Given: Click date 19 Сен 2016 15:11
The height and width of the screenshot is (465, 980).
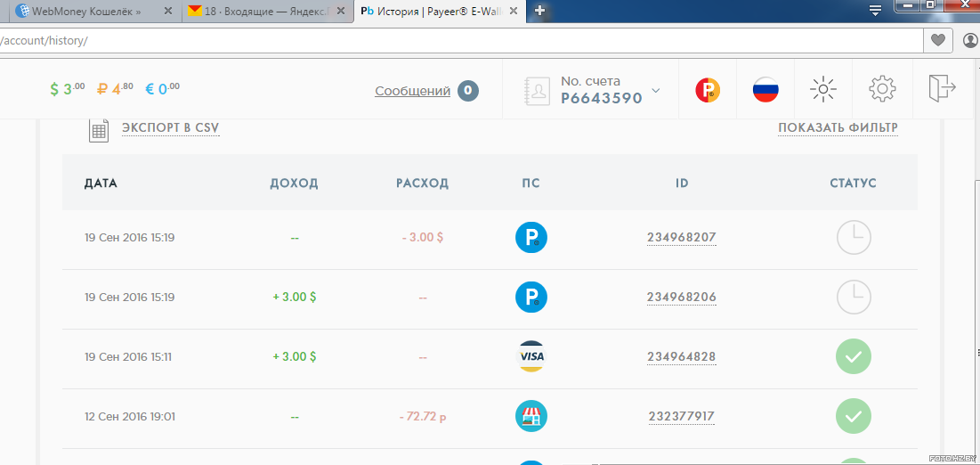Looking at the screenshot, I should (x=129, y=356).
